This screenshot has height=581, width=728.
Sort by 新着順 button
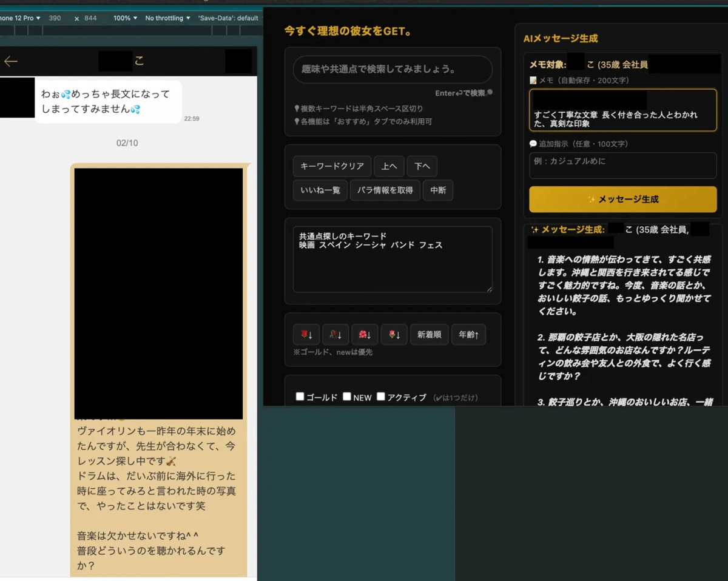point(430,334)
